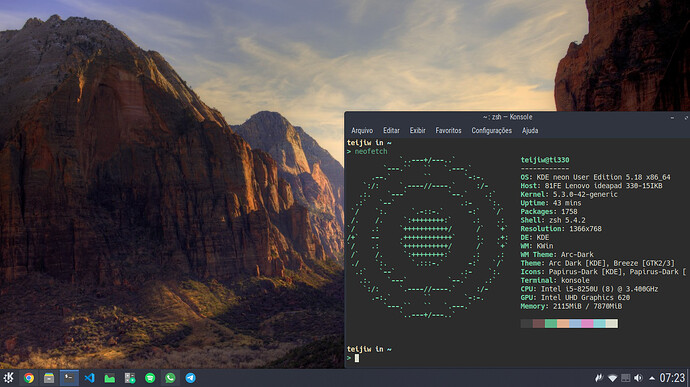
Task: Minimize the Konsole window
Action: pyautogui.click(x=672, y=118)
